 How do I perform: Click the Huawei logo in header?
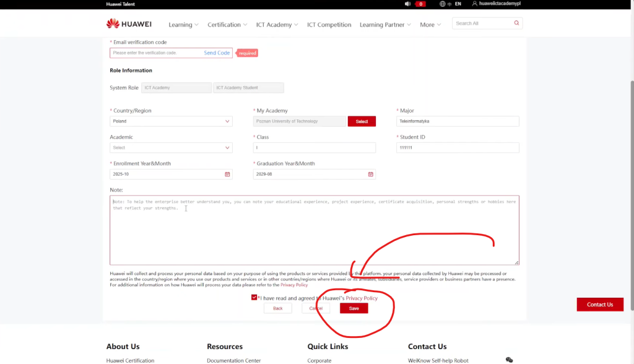click(x=129, y=24)
